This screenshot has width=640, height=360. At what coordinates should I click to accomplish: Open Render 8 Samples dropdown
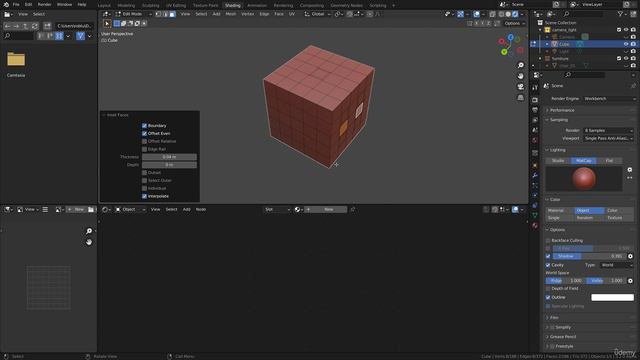[x=608, y=131]
